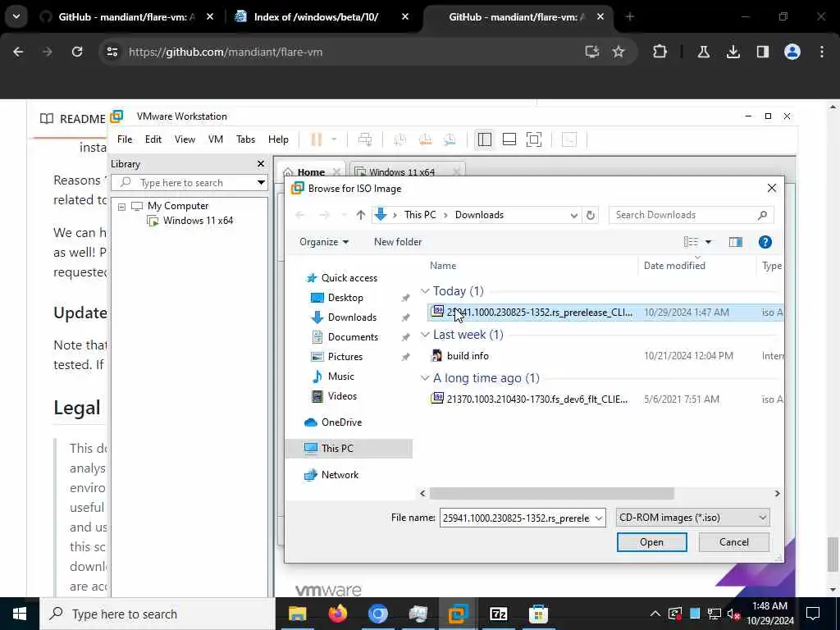Image resolution: width=840 pixels, height=630 pixels.
Task: Switch to the Windows 11 x64 VMware tab
Action: [x=402, y=172]
